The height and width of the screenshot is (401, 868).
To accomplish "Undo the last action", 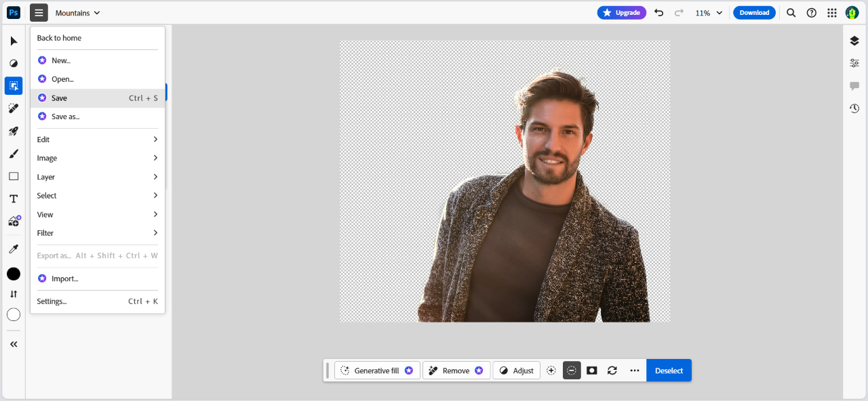I will pos(658,13).
